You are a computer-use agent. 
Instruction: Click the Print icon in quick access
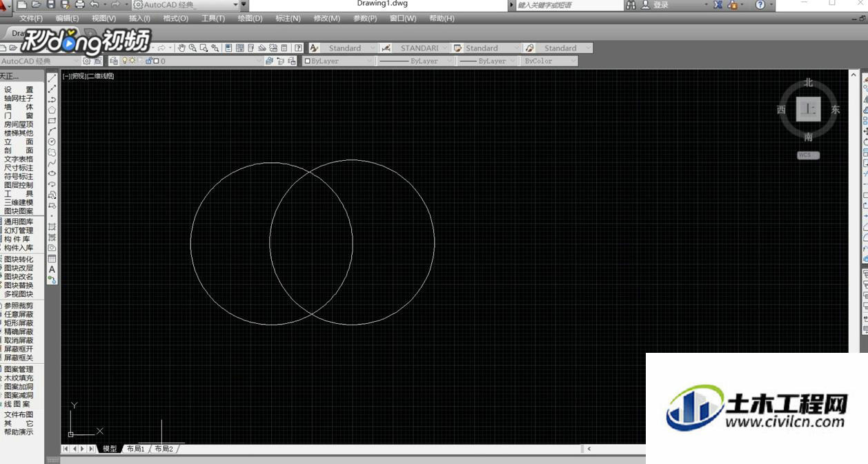pos(79,5)
